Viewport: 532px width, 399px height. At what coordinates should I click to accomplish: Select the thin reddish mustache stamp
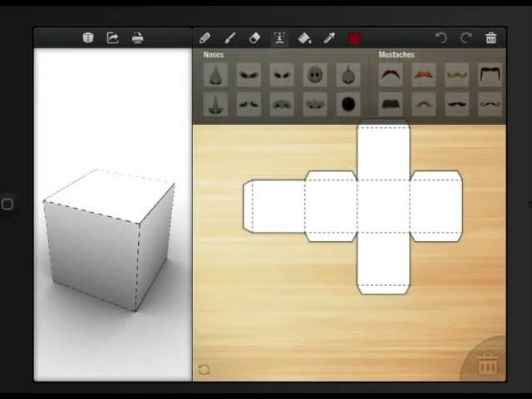[x=424, y=104]
